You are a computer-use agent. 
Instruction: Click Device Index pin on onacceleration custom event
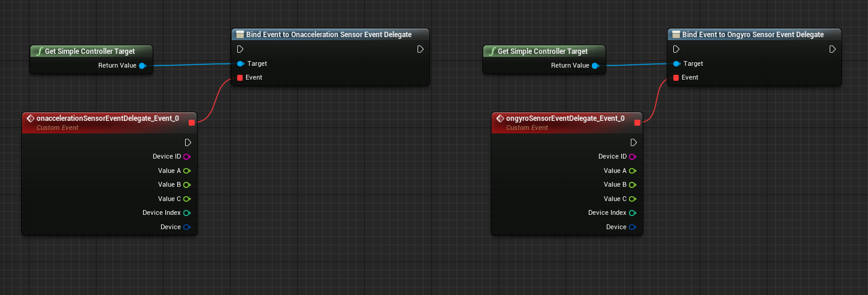(186, 213)
